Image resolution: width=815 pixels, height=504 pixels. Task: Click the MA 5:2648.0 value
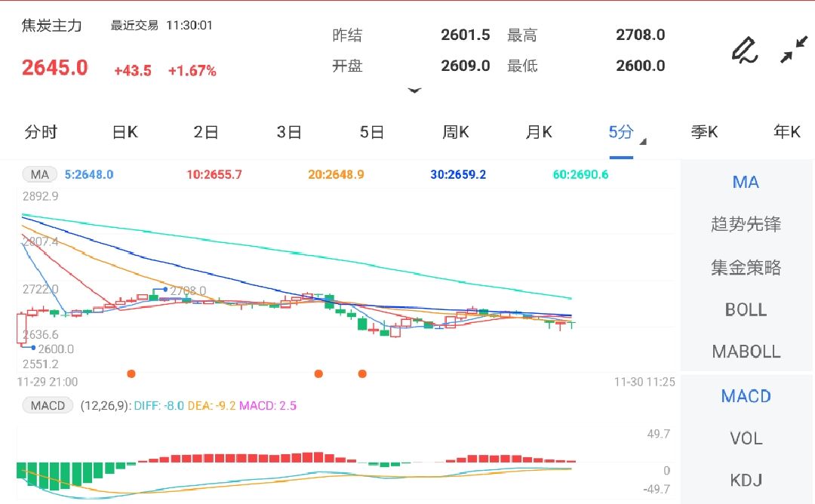(x=89, y=174)
